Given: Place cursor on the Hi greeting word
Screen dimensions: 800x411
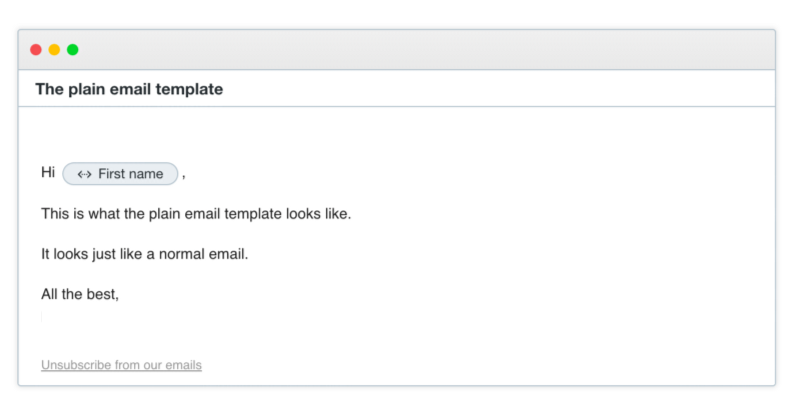Looking at the screenshot, I should click(x=48, y=172).
